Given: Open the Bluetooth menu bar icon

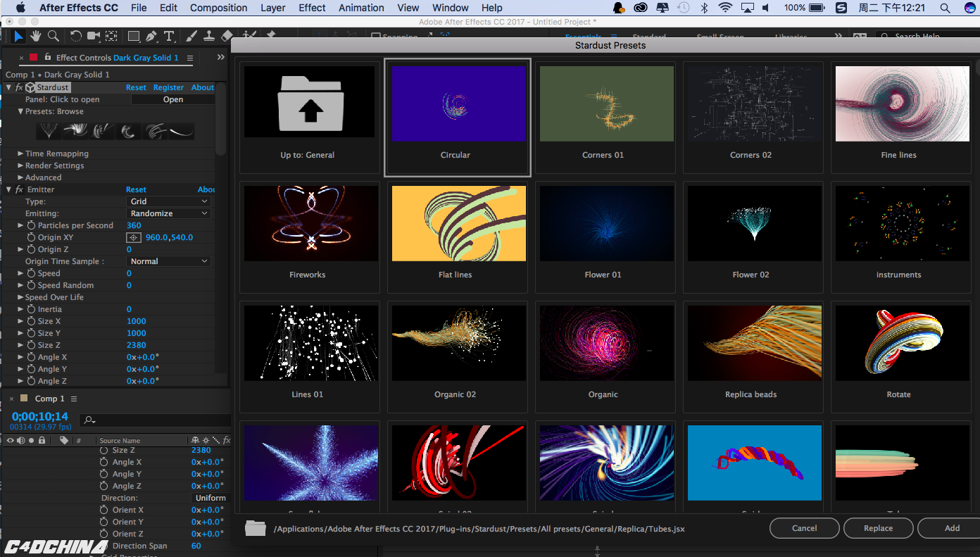Looking at the screenshot, I should 705,8.
